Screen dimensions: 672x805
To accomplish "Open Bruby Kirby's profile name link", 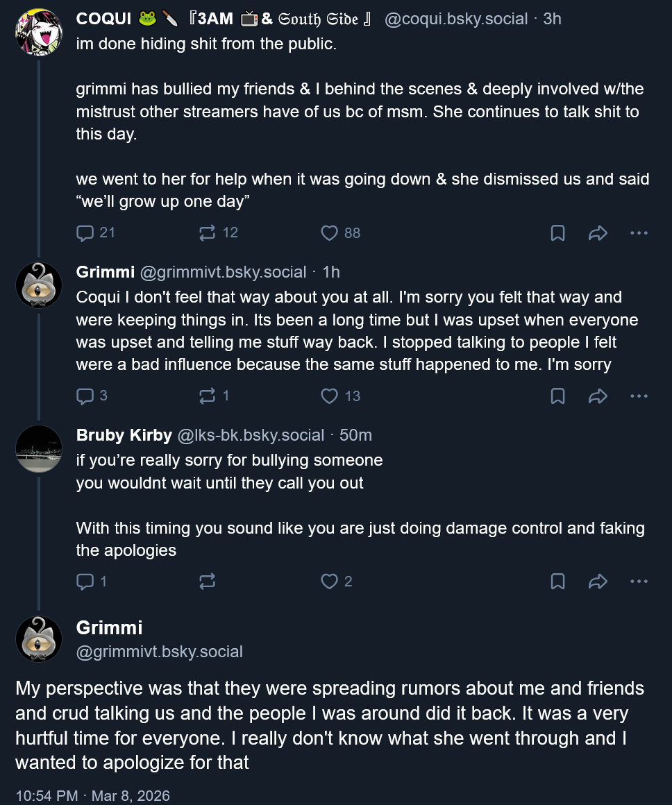I will click(124, 435).
